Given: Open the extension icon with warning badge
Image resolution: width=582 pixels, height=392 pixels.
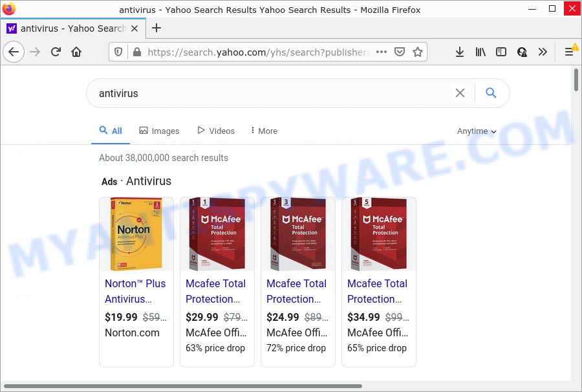Looking at the screenshot, I should tap(522, 52).
